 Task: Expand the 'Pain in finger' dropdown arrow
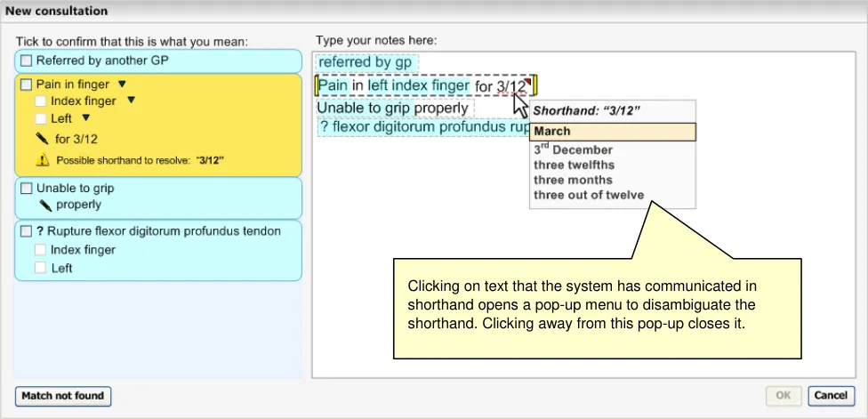coord(123,85)
